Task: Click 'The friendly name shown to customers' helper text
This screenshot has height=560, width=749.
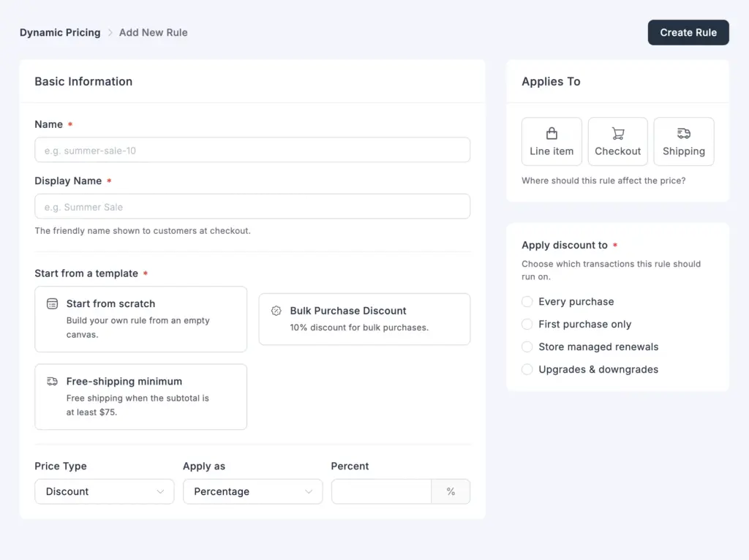Action: 143,230
